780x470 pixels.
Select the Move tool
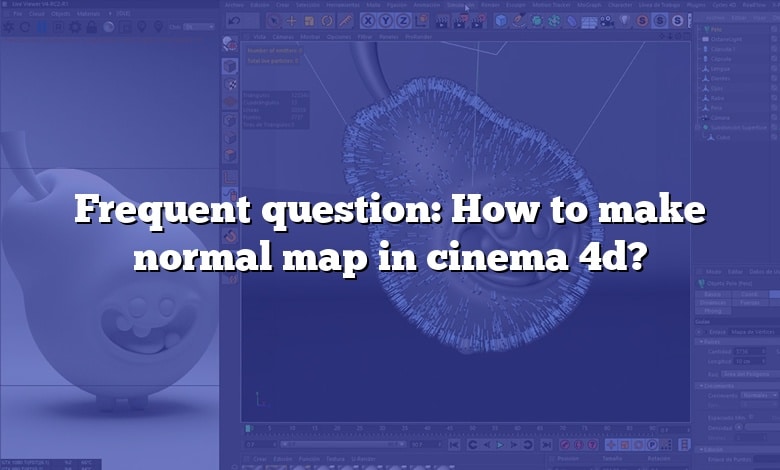292,21
